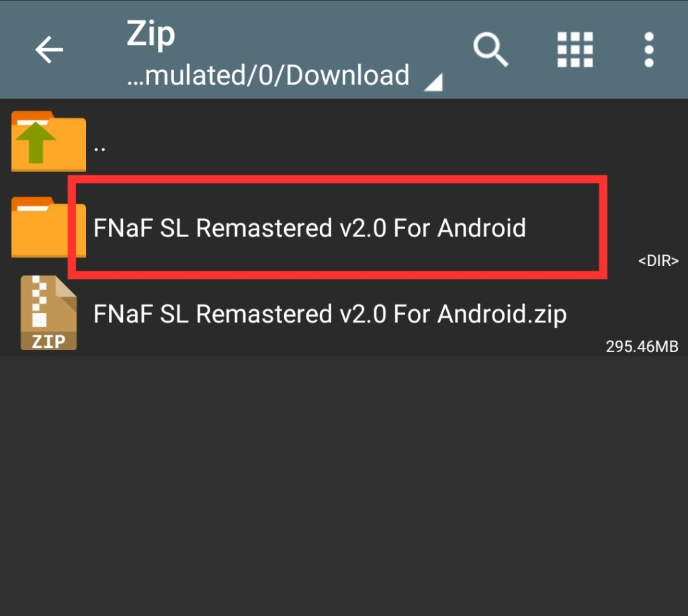Expand the path dropdown triangle

(433, 82)
